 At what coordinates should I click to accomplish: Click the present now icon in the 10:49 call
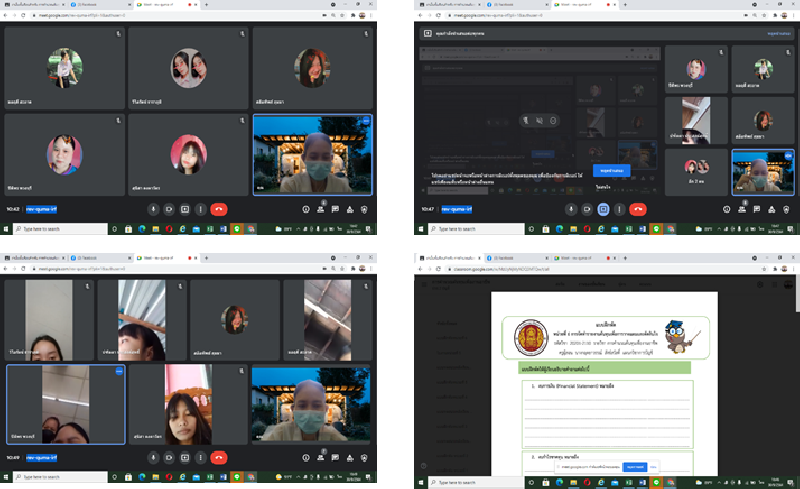pos(185,458)
